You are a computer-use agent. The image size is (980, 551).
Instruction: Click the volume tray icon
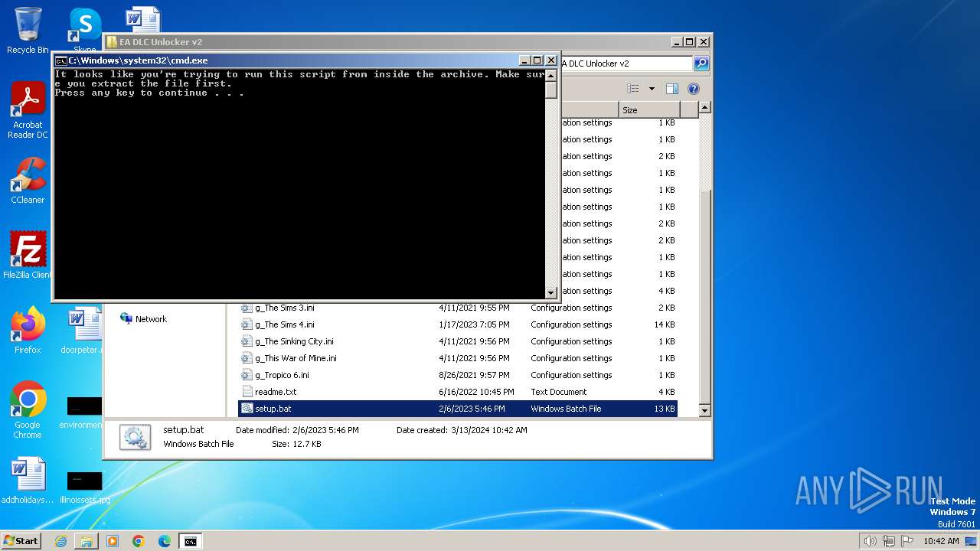(870, 541)
